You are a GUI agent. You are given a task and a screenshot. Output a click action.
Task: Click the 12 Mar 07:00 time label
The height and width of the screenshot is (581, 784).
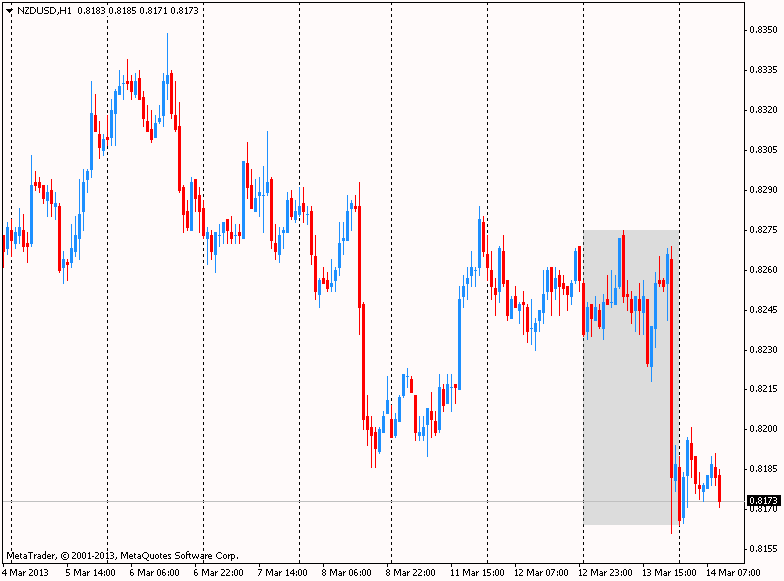[541, 572]
